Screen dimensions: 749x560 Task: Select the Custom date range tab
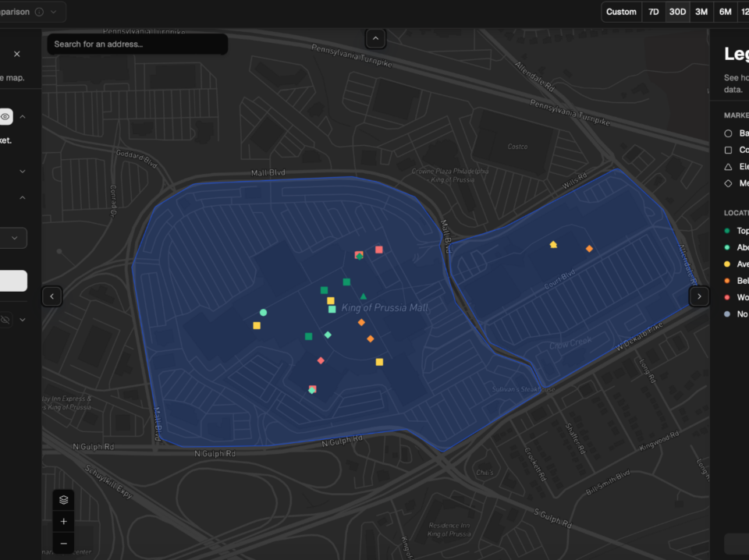(621, 12)
